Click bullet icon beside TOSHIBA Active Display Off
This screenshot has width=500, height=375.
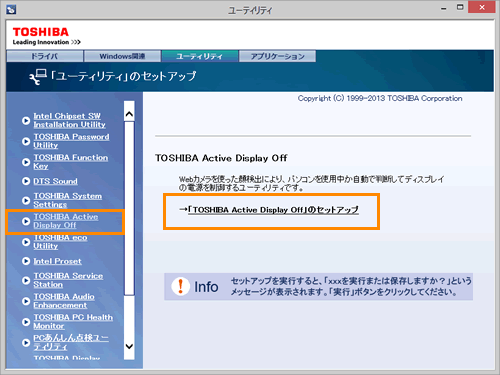coord(26,221)
